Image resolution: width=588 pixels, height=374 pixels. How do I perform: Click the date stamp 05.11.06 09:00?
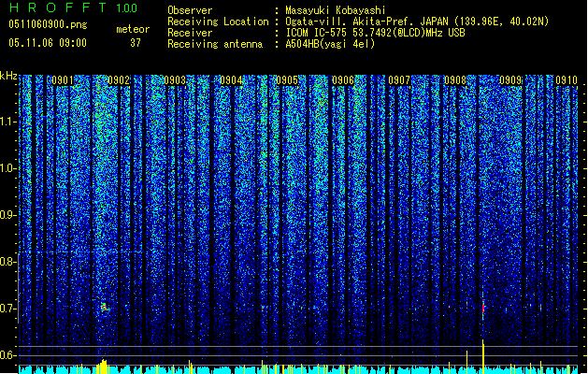48,43
